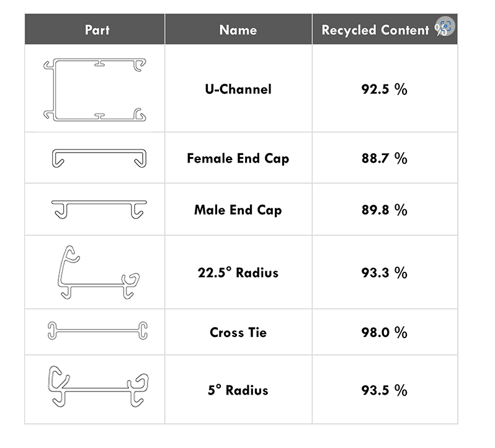Click the Cross Tie profile drawing
The image size is (495, 448).
coord(97,331)
